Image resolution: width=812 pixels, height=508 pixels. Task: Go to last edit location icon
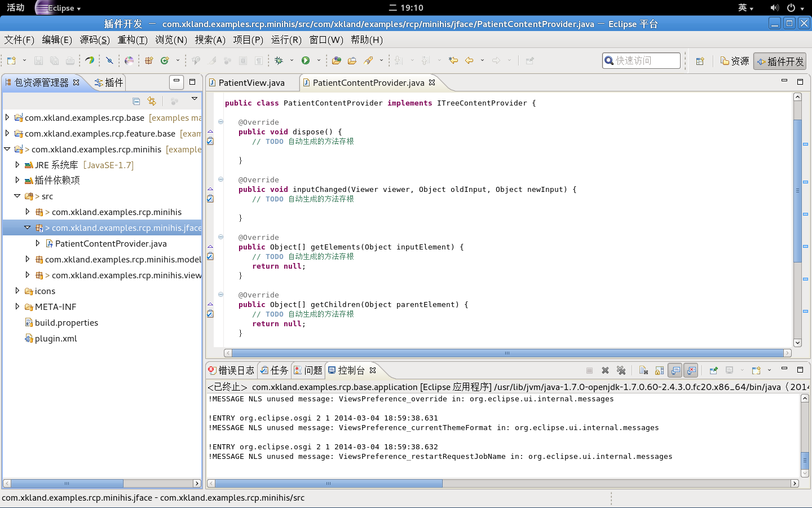tap(453, 60)
